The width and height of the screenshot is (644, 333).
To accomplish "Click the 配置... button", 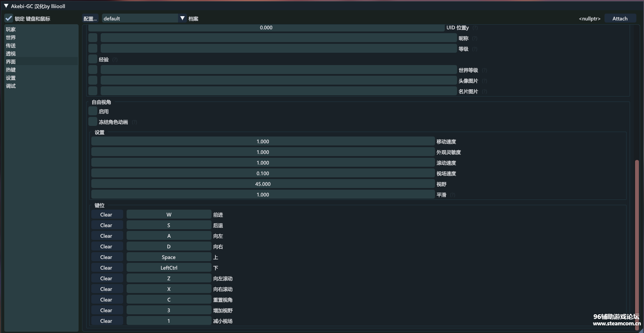I will coord(90,18).
